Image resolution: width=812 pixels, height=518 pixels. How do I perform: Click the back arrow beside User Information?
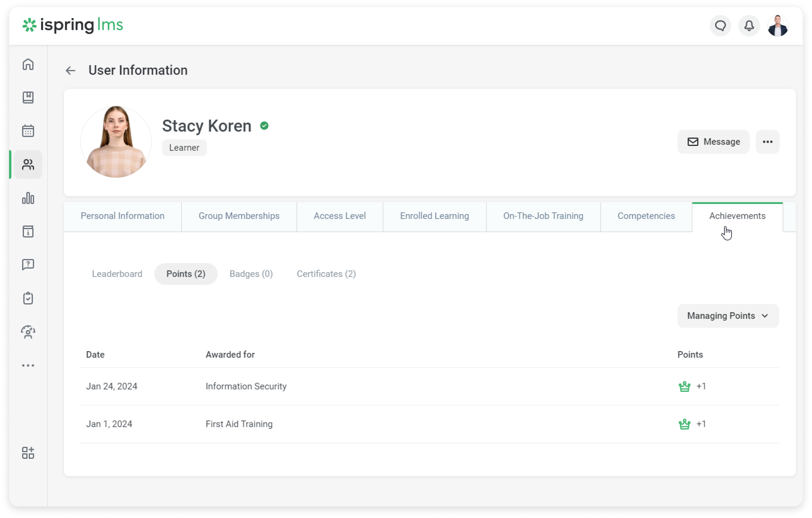pos(70,70)
